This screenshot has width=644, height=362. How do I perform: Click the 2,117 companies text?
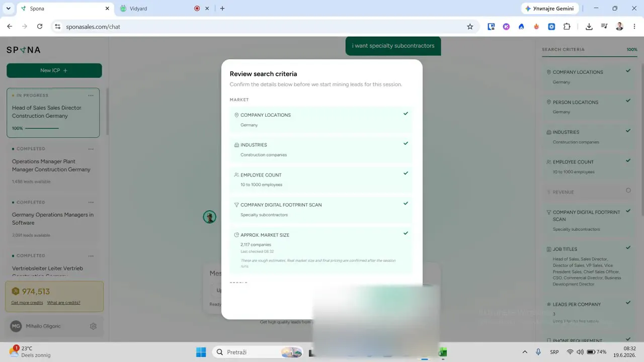[256, 245]
